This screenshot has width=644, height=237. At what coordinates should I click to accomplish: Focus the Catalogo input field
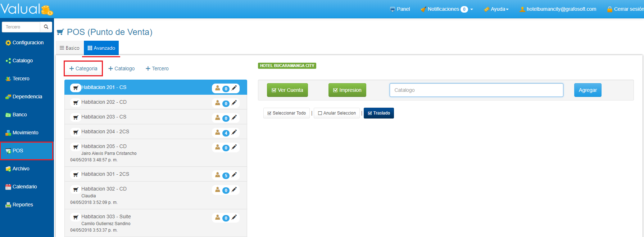[x=476, y=90]
